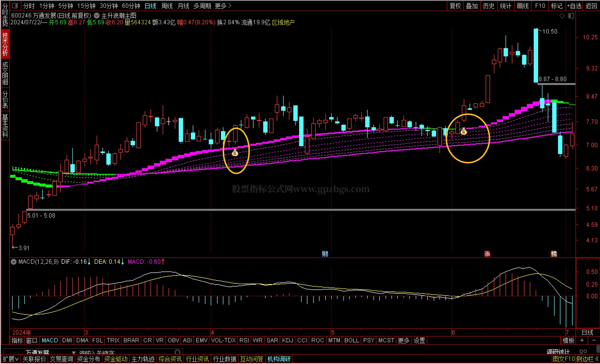
Task: Click the 窗口 window button
Action: pos(32,340)
